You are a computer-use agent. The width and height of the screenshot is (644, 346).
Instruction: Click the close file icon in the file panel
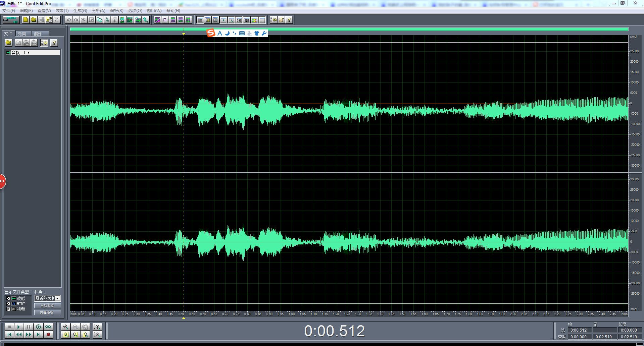[18, 43]
